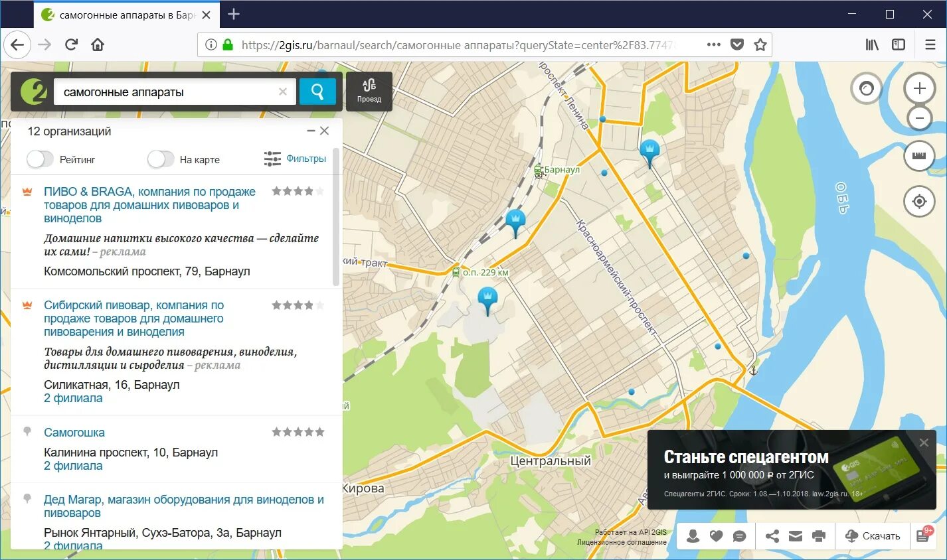Open the user profile icon in bottom toolbar
This screenshot has width=947, height=560.
[693, 536]
